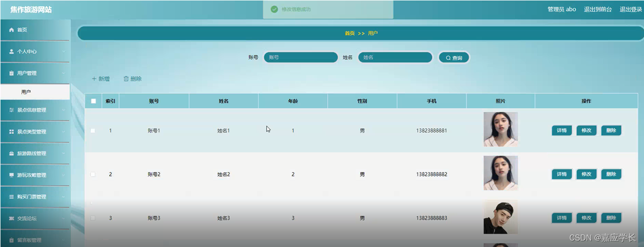Open 购买门票管理 in sidebar
This screenshot has height=247, width=644.
(35, 197)
